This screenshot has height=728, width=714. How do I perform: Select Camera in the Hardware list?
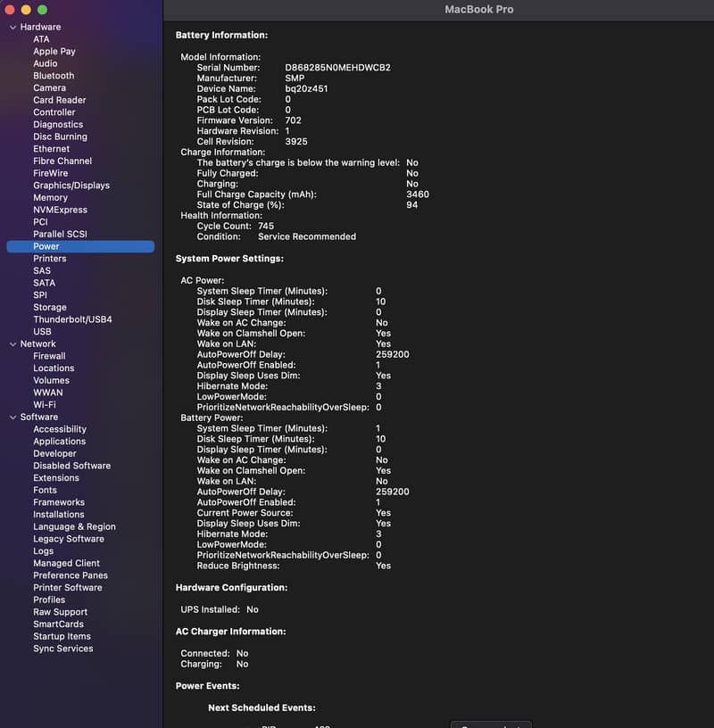pyautogui.click(x=50, y=87)
